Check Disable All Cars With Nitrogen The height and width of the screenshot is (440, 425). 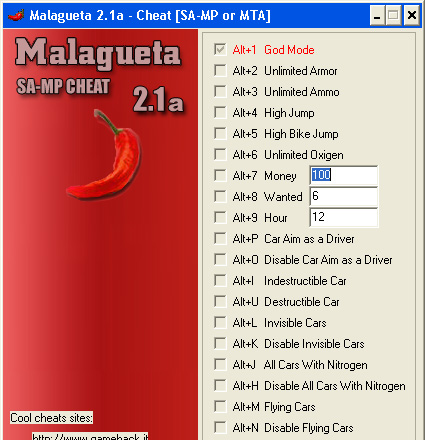point(220,386)
